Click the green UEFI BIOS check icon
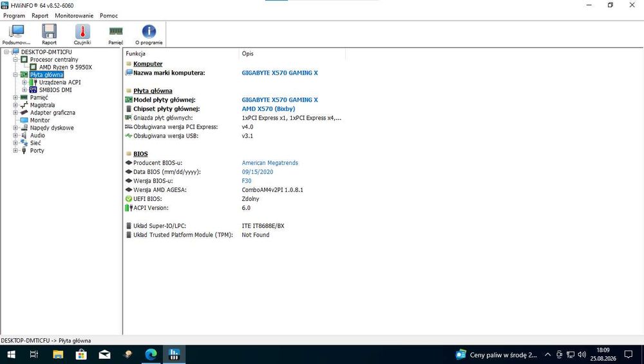This screenshot has height=364, width=644. click(x=129, y=199)
